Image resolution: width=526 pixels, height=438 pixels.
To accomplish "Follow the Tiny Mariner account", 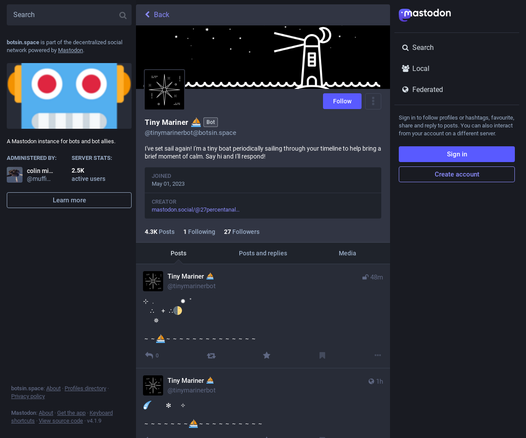I will coord(342,101).
